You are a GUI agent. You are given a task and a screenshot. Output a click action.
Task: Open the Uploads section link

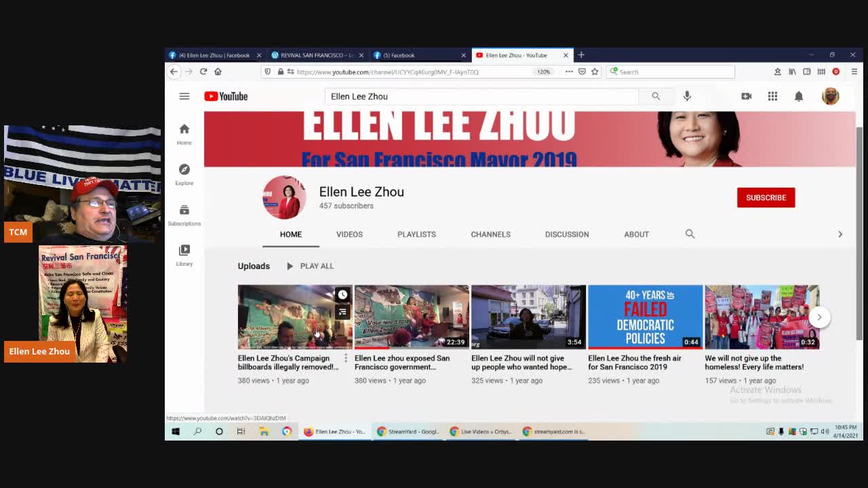pos(254,266)
